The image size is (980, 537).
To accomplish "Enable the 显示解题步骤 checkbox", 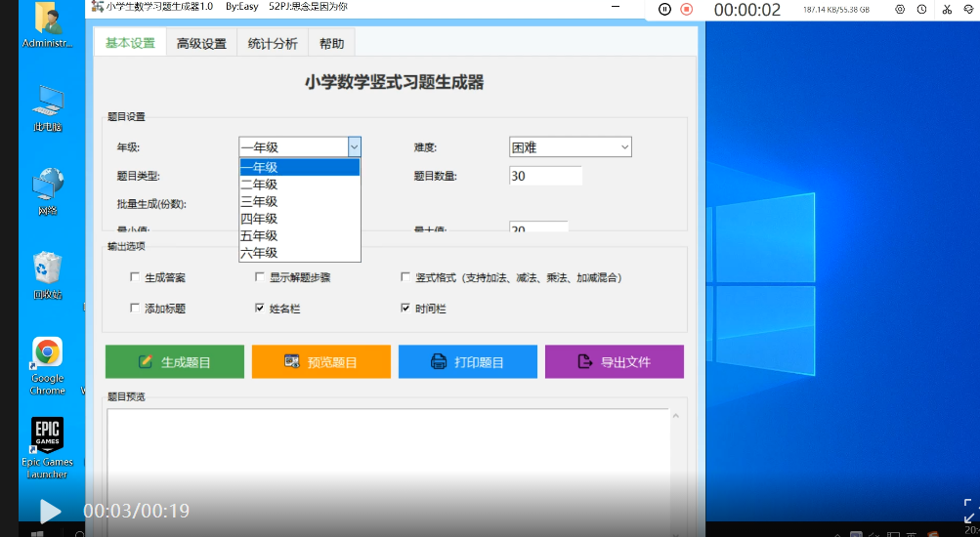I will [x=259, y=276].
